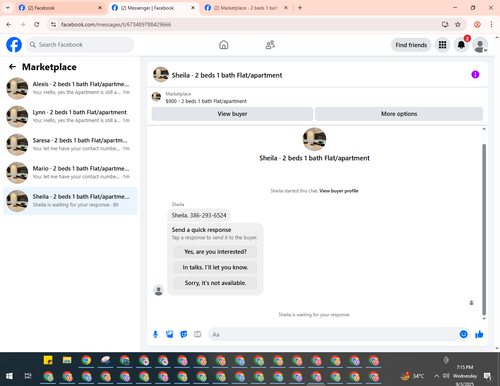This screenshot has width=500, height=386.
Task: Open the Facebook logo home link
Action: click(14, 45)
